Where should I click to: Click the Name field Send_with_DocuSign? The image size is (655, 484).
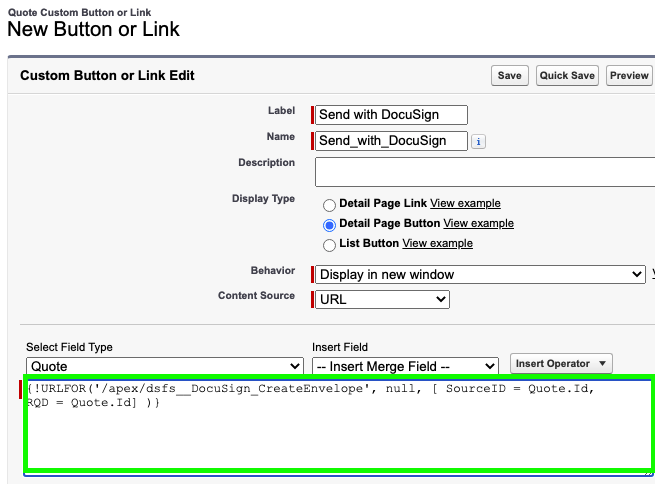point(391,141)
